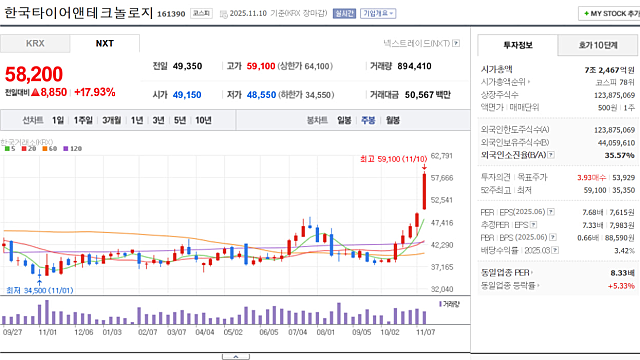Image resolution: width=640 pixels, height=360 pixels.
Task: Click 고가 value 59,100
Action: (261, 66)
